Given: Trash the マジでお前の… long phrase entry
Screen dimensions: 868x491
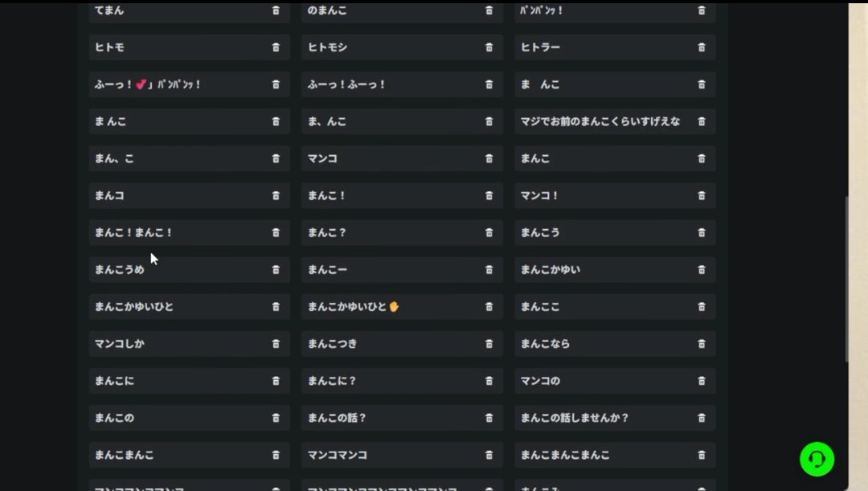Looking at the screenshot, I should coord(702,122).
